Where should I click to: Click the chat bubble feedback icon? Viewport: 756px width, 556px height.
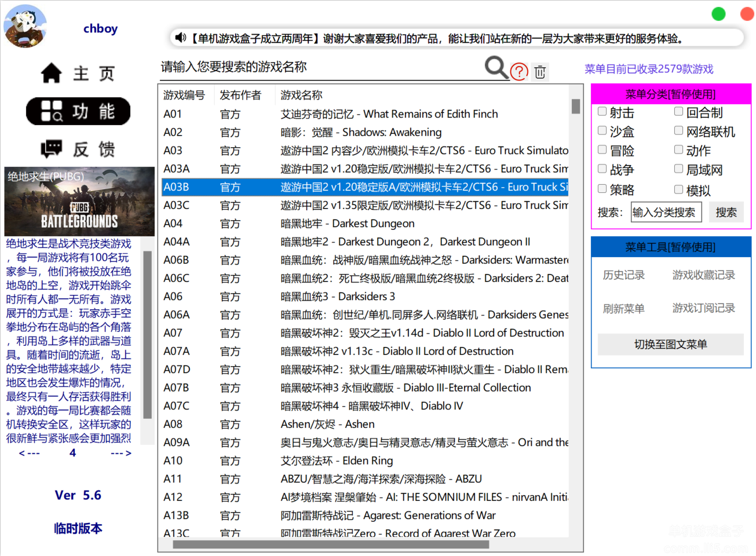[x=52, y=149]
